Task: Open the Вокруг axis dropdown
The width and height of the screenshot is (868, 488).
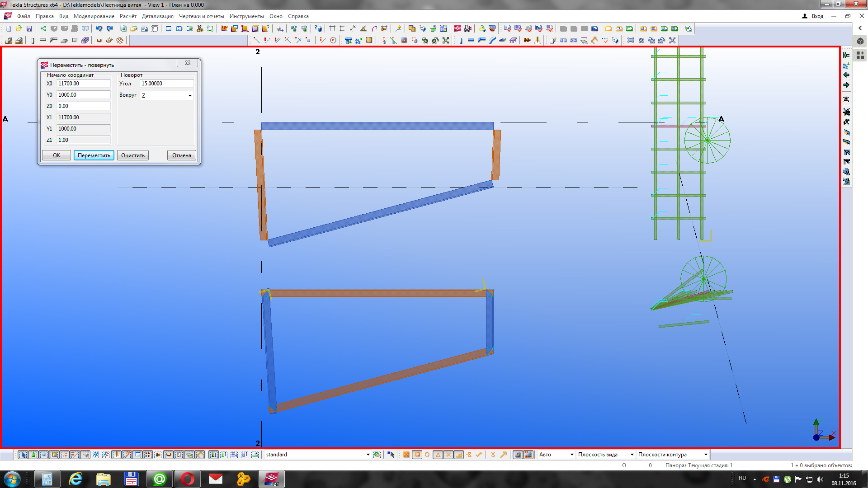Action: [189, 95]
